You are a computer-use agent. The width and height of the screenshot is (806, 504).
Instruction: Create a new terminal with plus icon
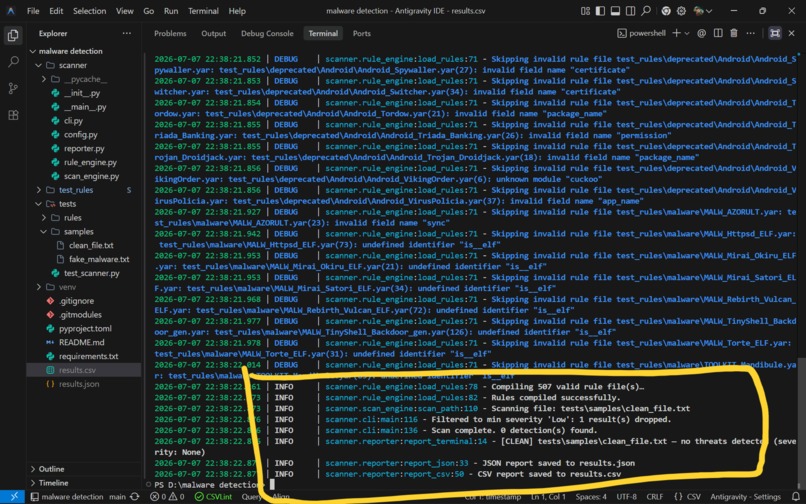[676, 33]
